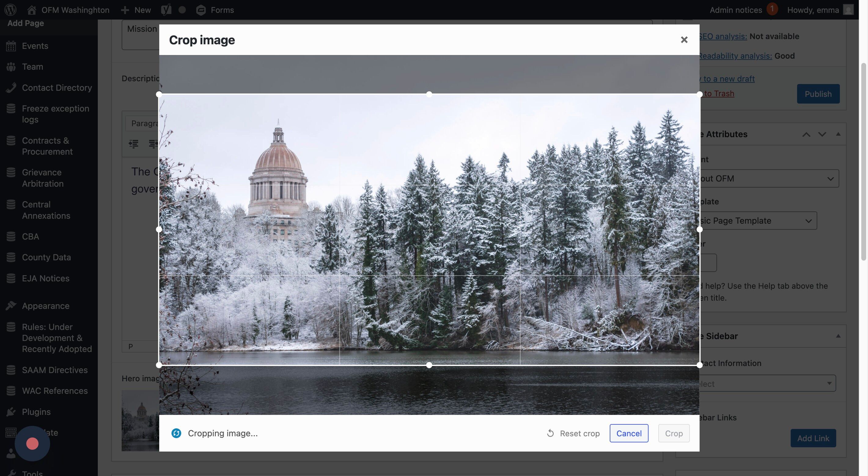Click the top-center crop handle
This screenshot has height=476, width=868.
coord(429,94)
